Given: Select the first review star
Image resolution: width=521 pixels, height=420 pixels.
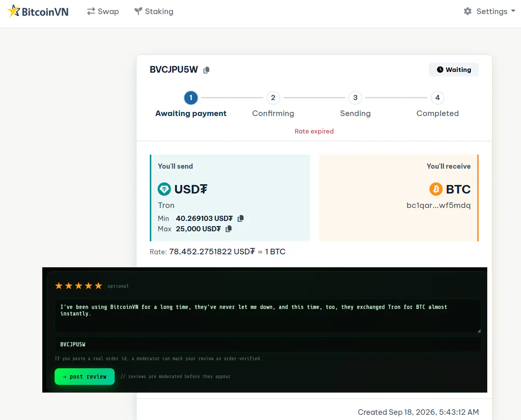Looking at the screenshot, I should click(x=59, y=286).
